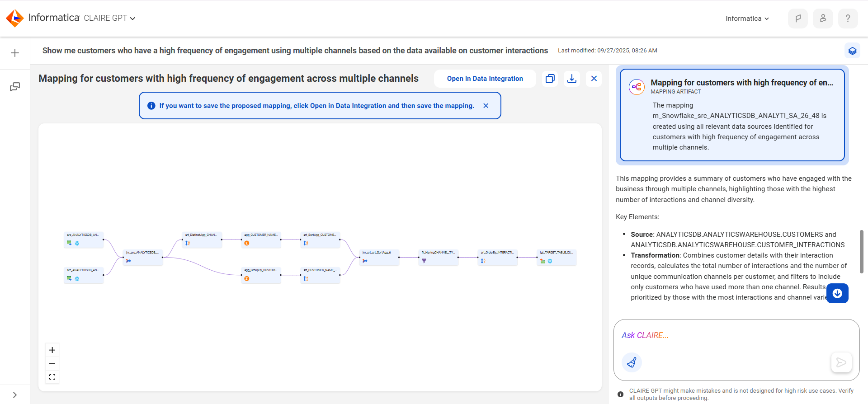Open the CLAIRE GPT product switcher dropdown
The width and height of the screenshot is (868, 404).
pyautogui.click(x=109, y=18)
